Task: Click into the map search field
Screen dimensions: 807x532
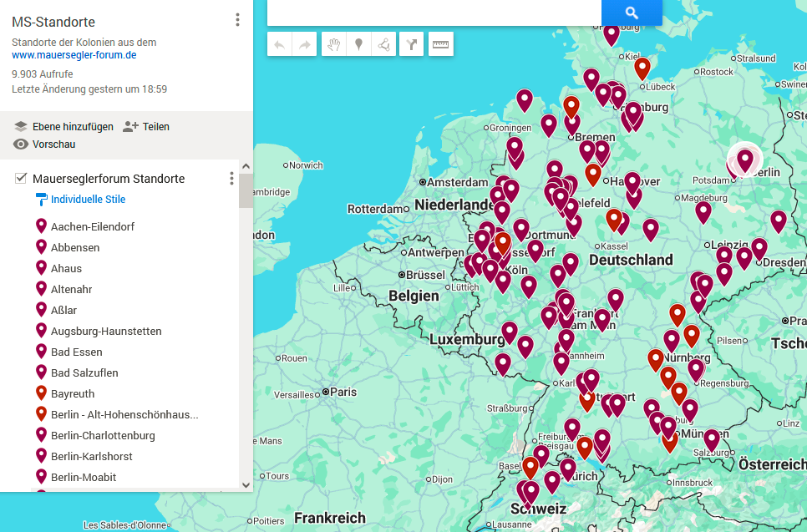Action: (433, 12)
